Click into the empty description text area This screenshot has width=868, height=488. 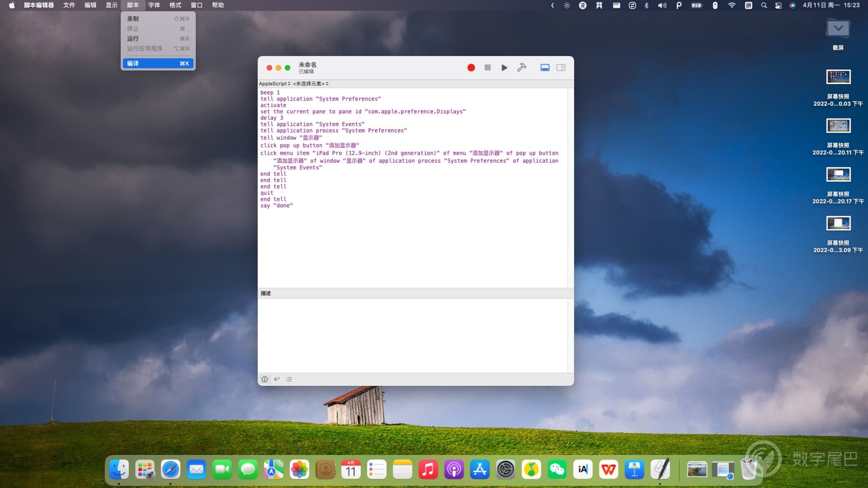coord(413,335)
